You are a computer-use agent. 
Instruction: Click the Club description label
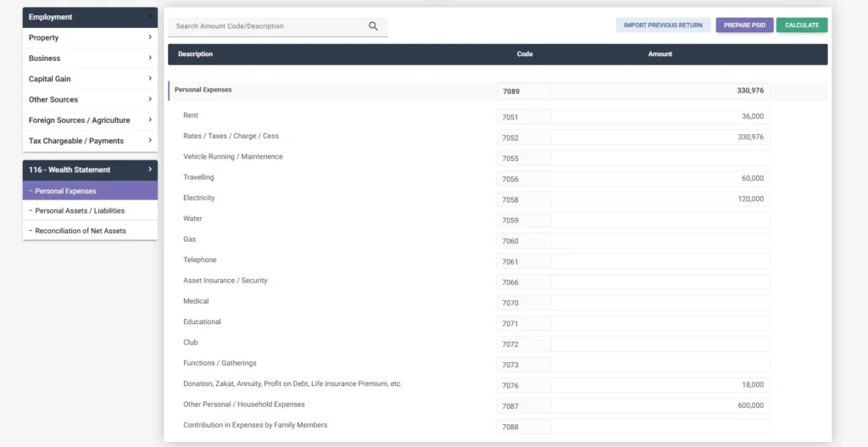pos(191,343)
